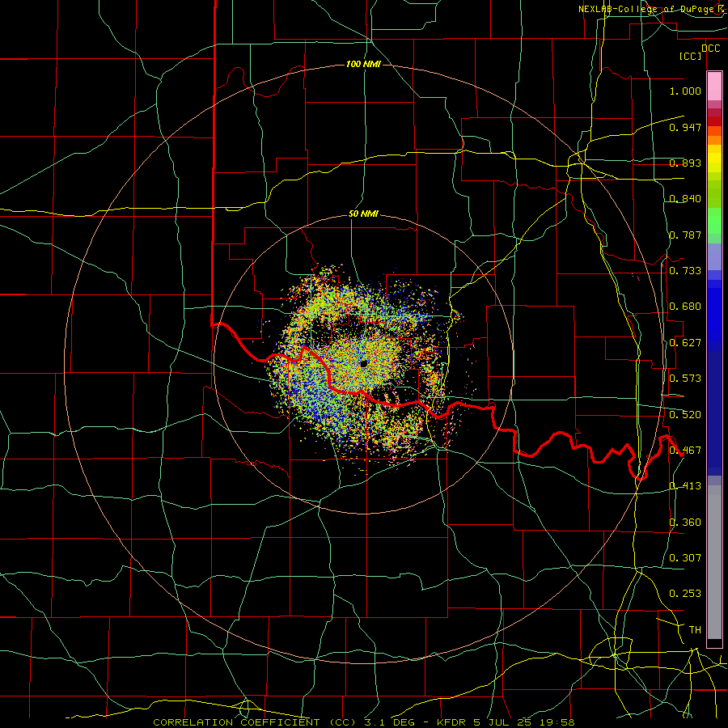Click the "100 NMI" range ring label
This screenshot has height=728, width=728.
point(363,64)
